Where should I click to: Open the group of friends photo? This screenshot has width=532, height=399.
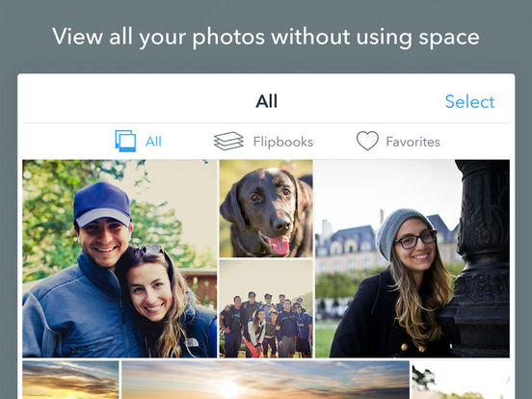(266, 308)
